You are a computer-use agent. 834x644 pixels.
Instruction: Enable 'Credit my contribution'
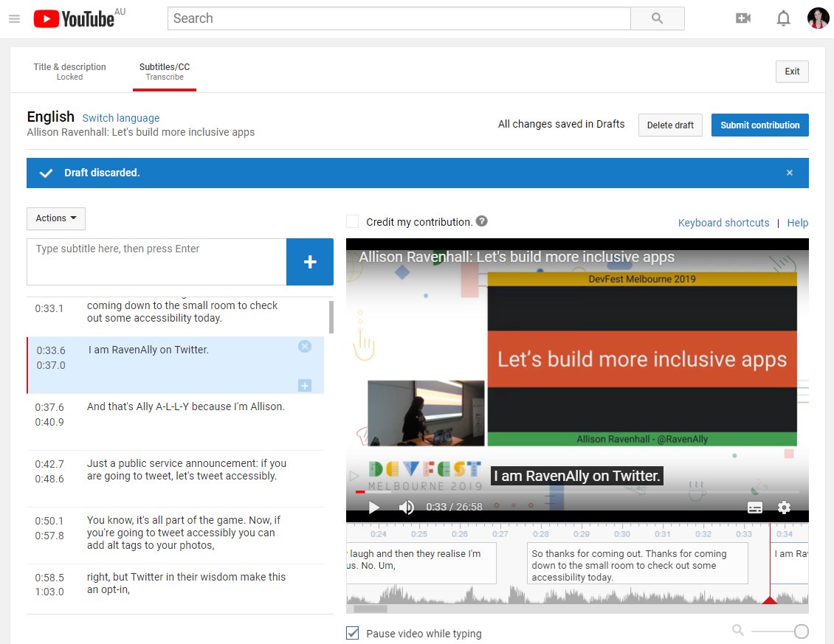click(352, 221)
